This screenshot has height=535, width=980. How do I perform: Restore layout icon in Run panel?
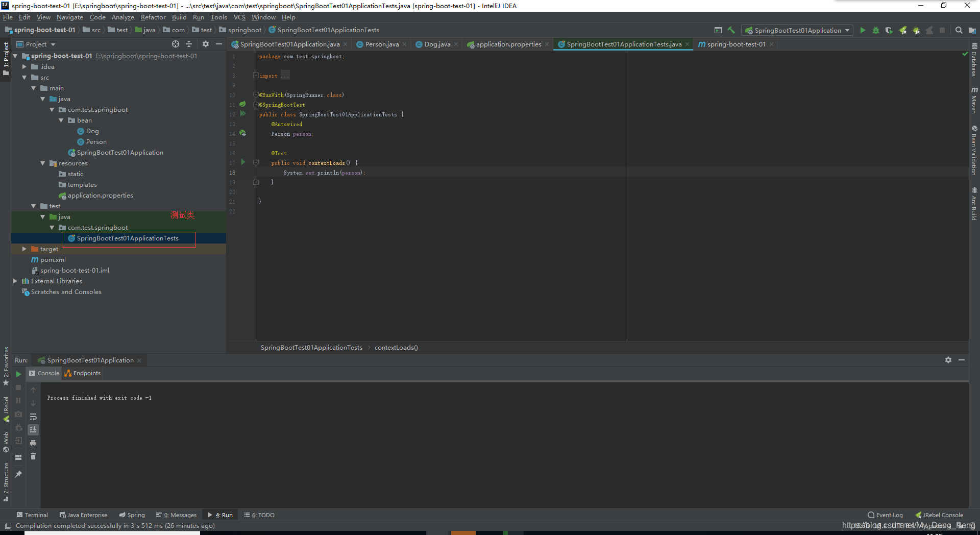(18, 457)
